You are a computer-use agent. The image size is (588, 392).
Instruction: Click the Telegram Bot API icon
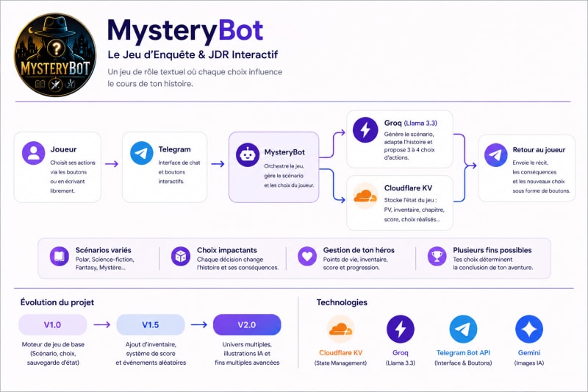coord(463,329)
